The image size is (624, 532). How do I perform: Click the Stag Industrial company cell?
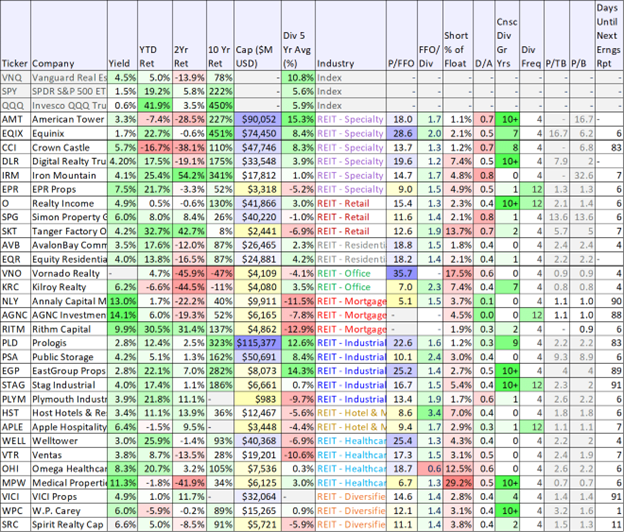pyautogui.click(x=69, y=385)
